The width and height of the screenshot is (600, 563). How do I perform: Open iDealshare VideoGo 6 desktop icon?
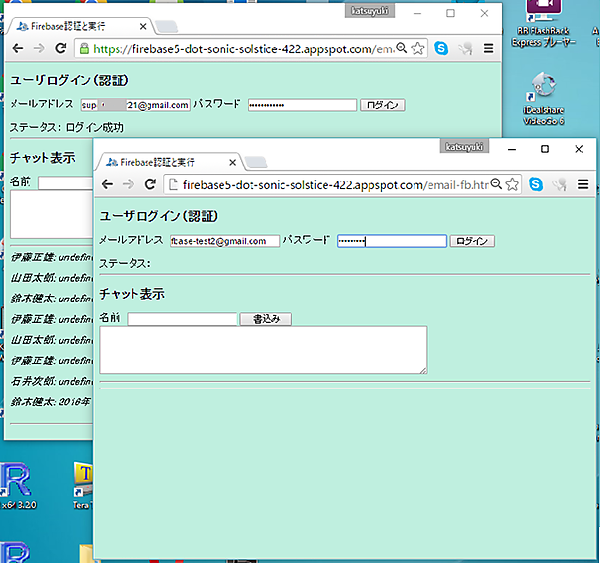point(543,90)
